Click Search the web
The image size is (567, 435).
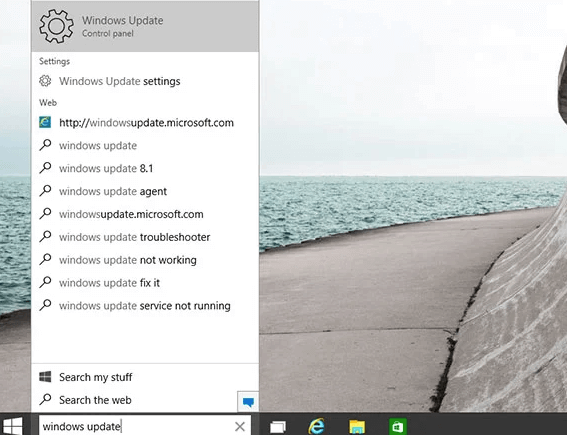click(134, 400)
